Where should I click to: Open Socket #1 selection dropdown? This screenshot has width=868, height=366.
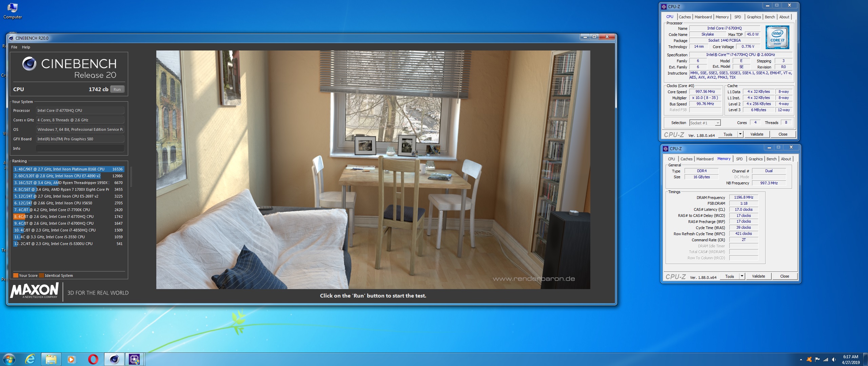pyautogui.click(x=705, y=123)
